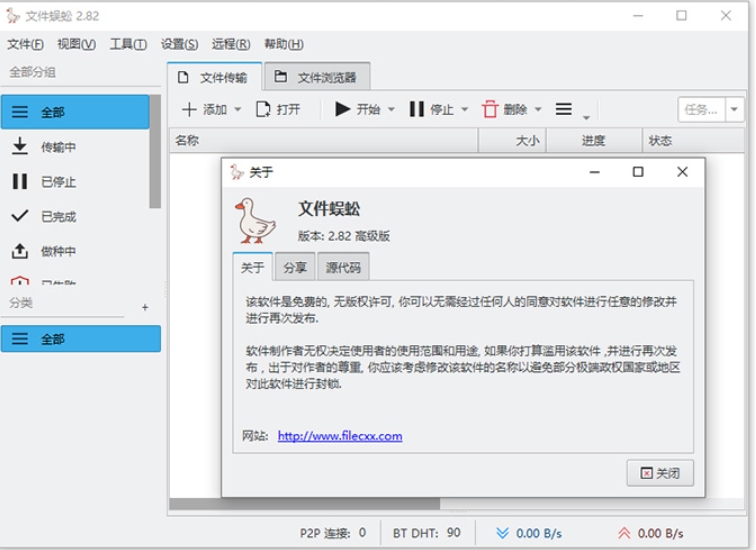756x550 pixels.
Task: Select 已停止 item in sidebar
Action: point(58,182)
